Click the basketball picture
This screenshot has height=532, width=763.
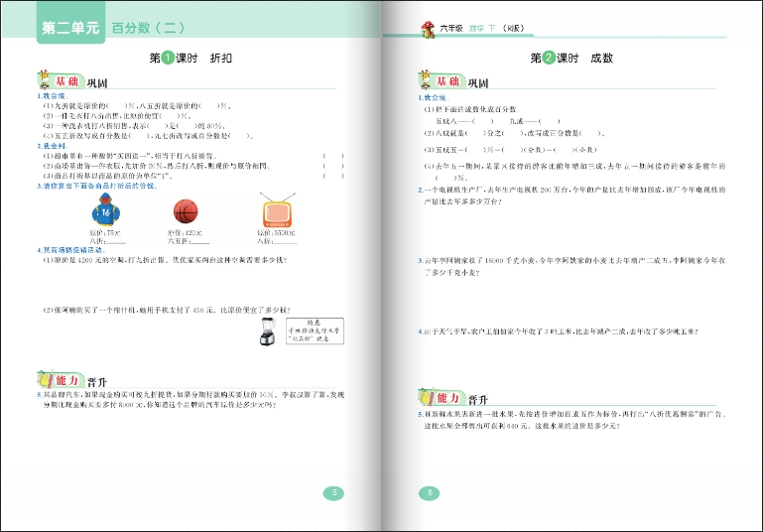pyautogui.click(x=185, y=211)
